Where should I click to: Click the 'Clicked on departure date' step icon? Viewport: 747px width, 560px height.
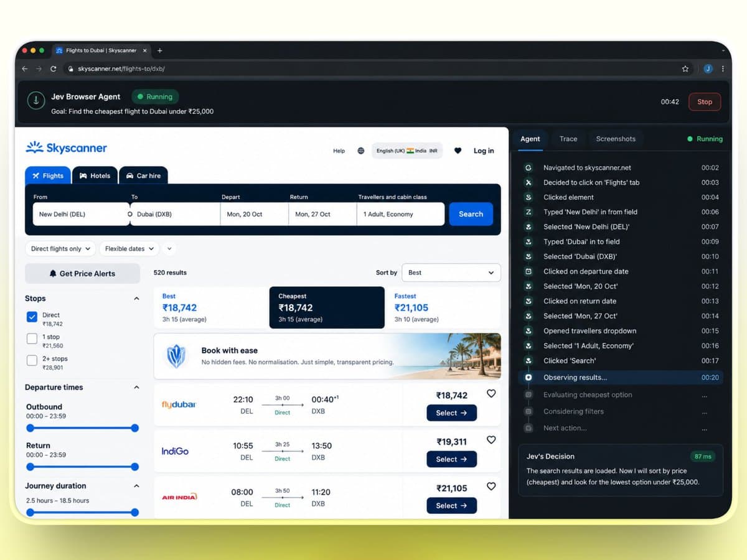pyautogui.click(x=529, y=271)
